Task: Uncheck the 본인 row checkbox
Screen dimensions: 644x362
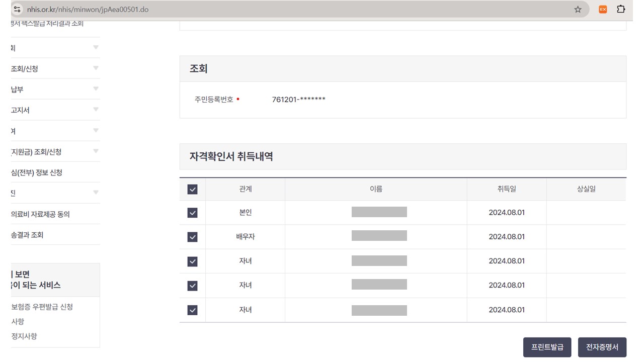Action: pyautogui.click(x=192, y=213)
